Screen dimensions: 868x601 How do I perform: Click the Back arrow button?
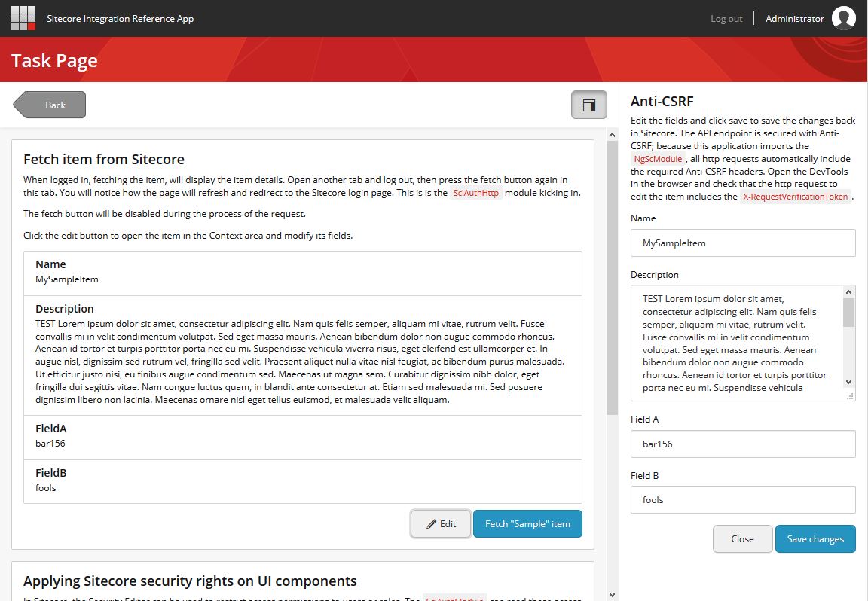(x=49, y=105)
